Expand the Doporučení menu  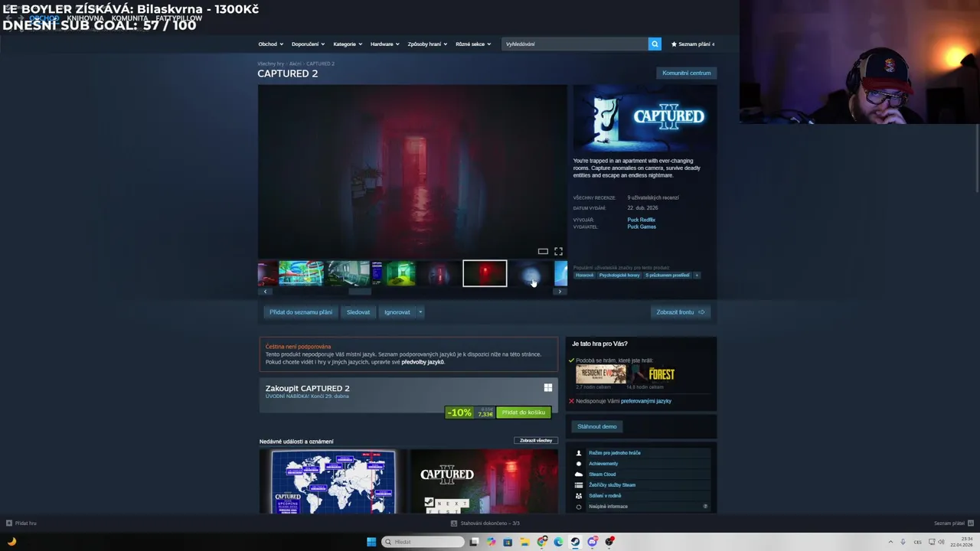tap(308, 44)
